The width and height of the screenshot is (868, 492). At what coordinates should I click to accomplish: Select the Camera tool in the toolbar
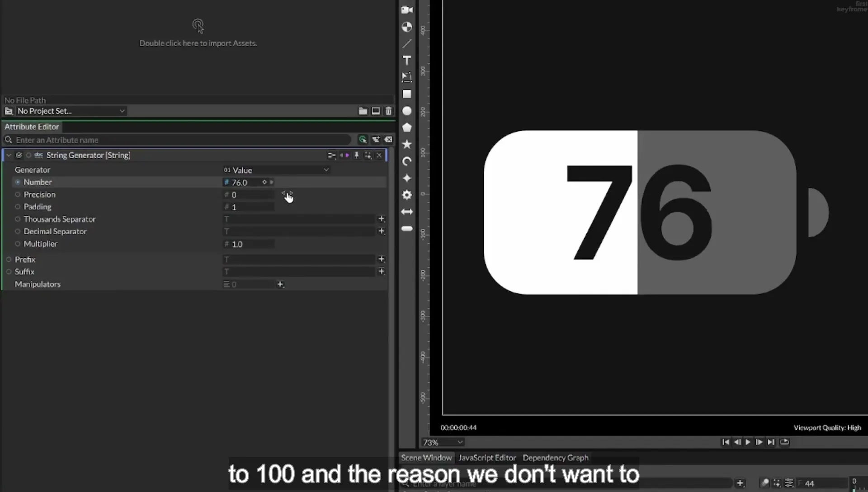(x=407, y=10)
